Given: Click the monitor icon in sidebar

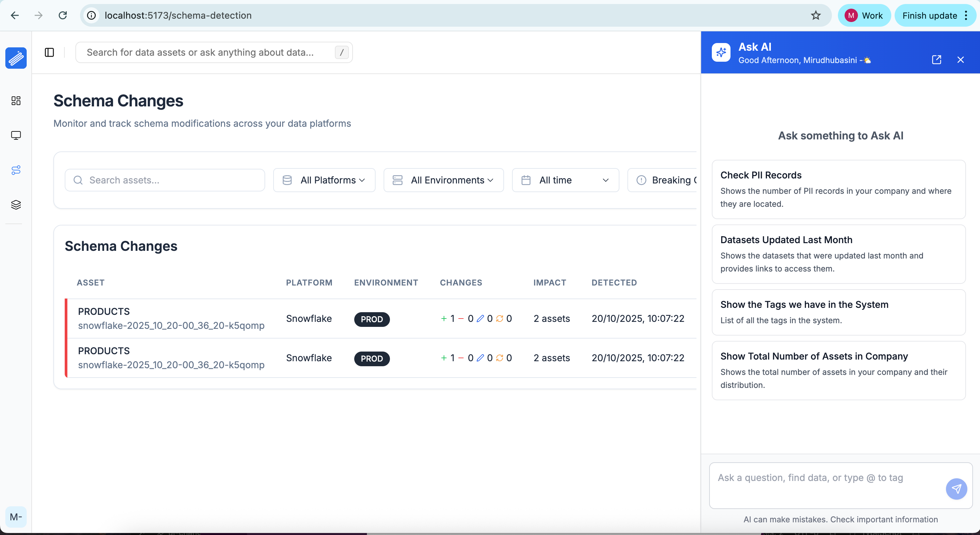Looking at the screenshot, I should (x=16, y=135).
